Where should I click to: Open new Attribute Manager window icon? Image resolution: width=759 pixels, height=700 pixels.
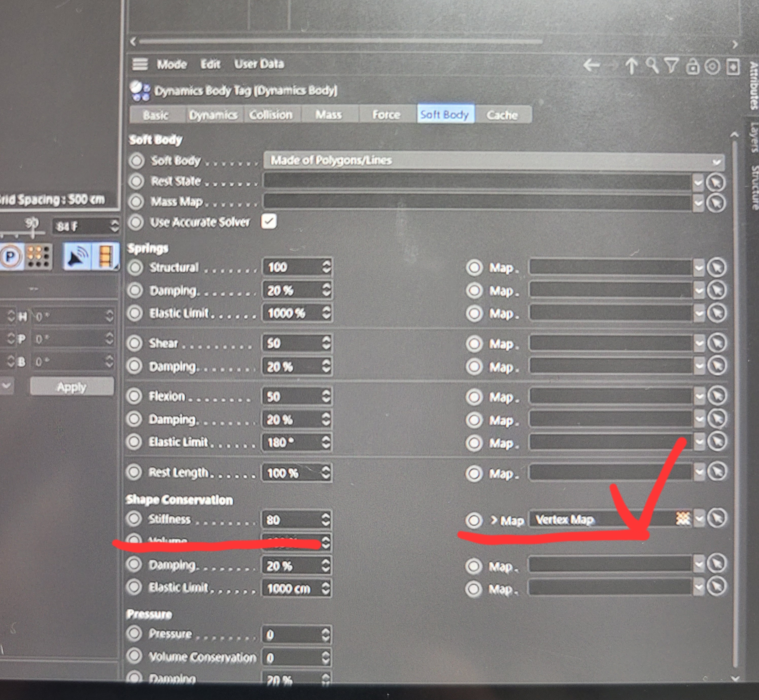point(733,67)
